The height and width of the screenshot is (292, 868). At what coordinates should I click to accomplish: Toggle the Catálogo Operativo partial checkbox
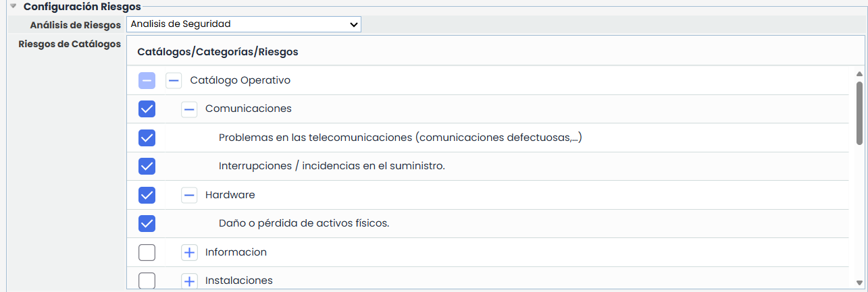point(147,81)
